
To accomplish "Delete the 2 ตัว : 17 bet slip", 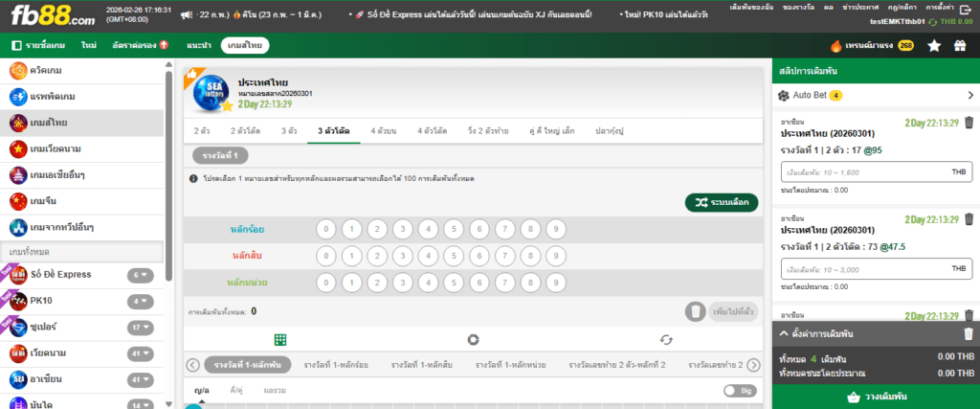I will click(969, 122).
